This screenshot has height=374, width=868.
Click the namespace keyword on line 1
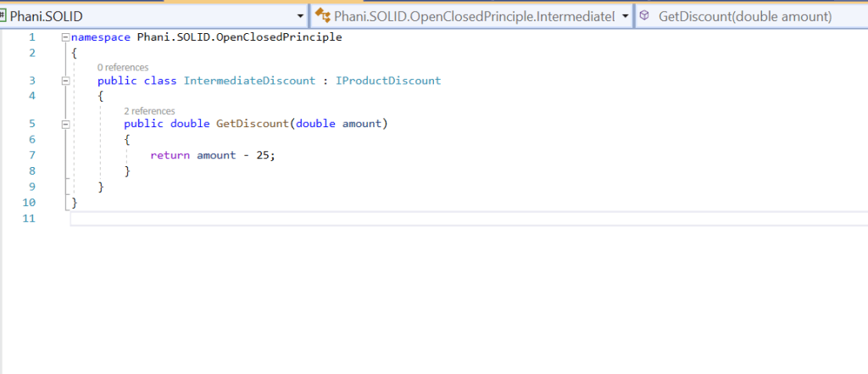101,37
